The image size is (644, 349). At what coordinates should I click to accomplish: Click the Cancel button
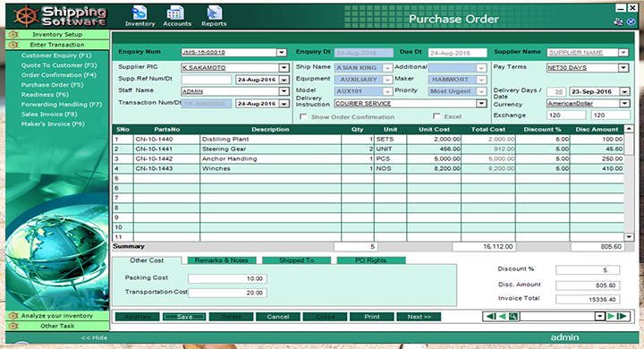pos(278,317)
